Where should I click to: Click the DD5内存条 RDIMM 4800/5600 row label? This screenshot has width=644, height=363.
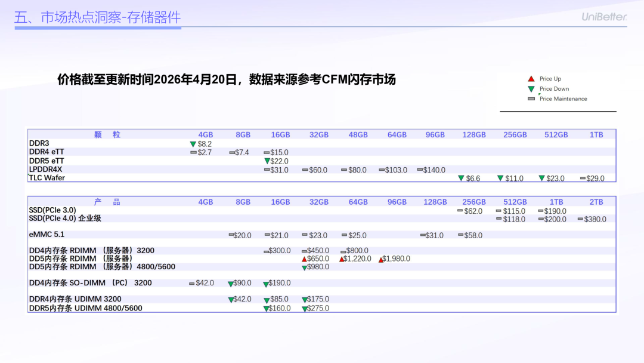coord(102,267)
